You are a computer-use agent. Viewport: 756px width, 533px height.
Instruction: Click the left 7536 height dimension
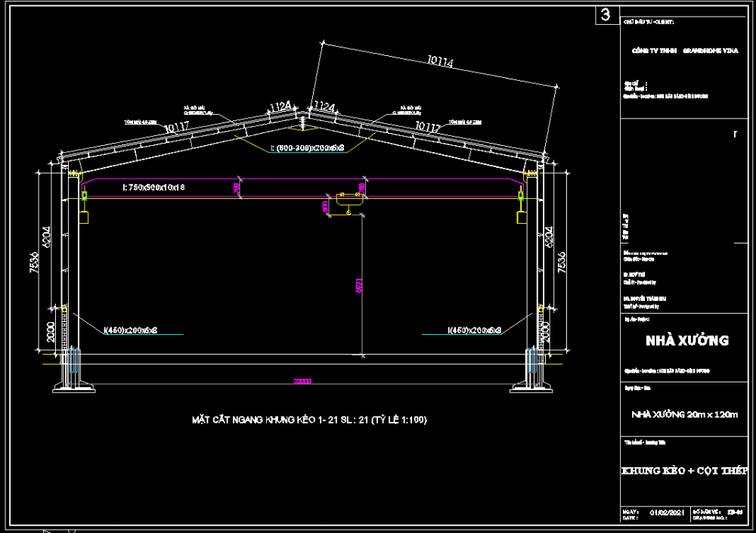(x=34, y=259)
